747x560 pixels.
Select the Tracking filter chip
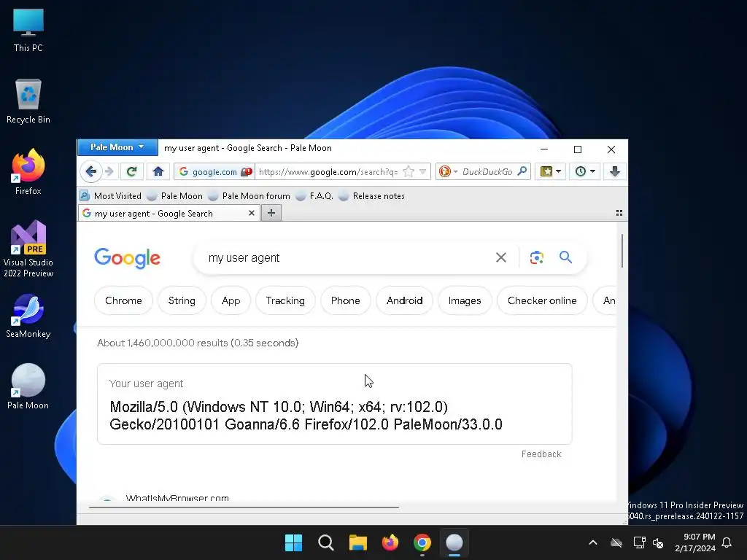(x=285, y=300)
